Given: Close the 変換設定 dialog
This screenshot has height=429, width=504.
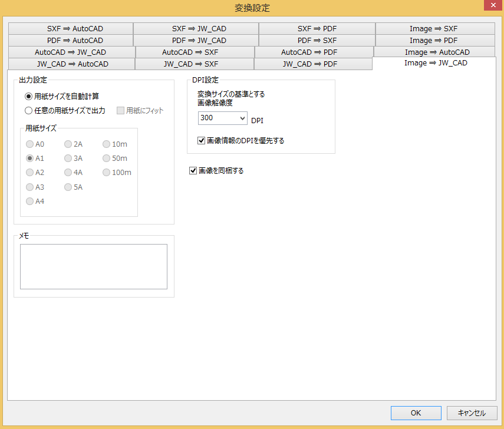Looking at the screenshot, I should pyautogui.click(x=493, y=5).
